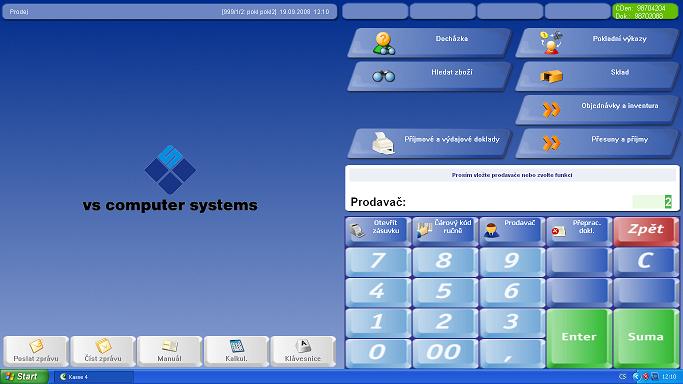Tap the C clear key
Viewport: 683px width, 384px height.
point(646,262)
